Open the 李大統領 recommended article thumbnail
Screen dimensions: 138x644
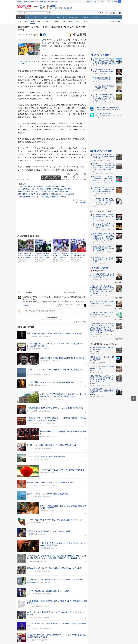tap(43, 245)
